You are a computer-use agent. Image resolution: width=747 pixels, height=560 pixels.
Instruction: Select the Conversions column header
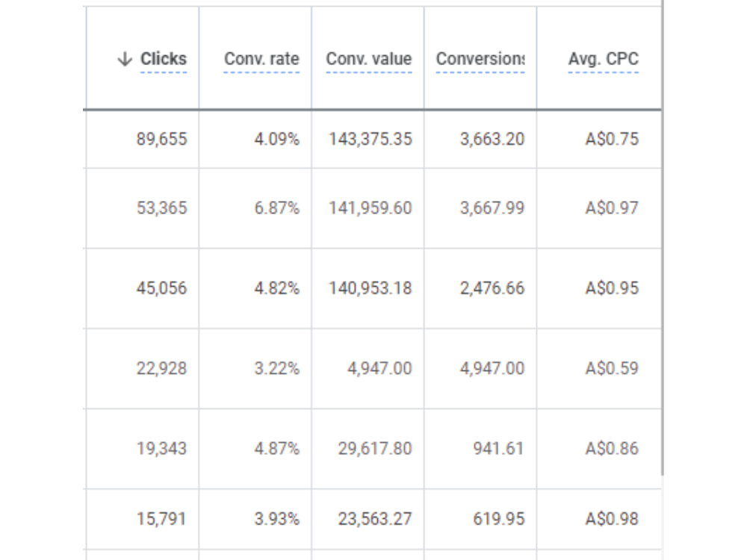tap(480, 59)
